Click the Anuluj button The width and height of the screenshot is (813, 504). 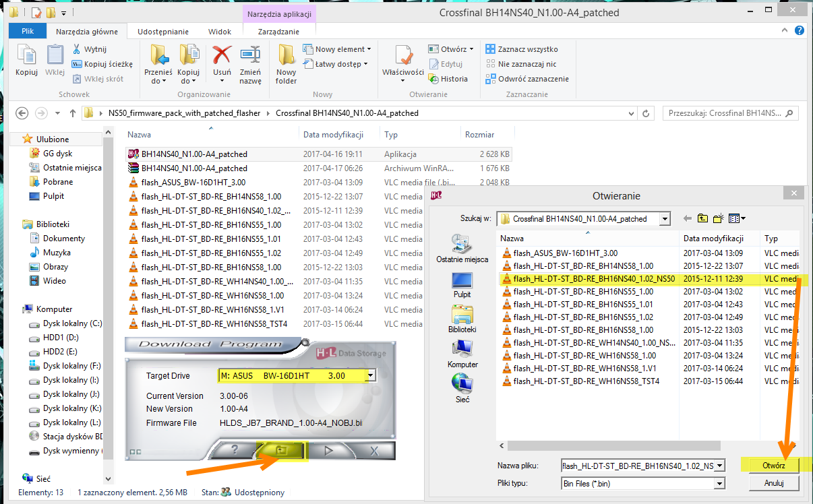click(x=773, y=483)
